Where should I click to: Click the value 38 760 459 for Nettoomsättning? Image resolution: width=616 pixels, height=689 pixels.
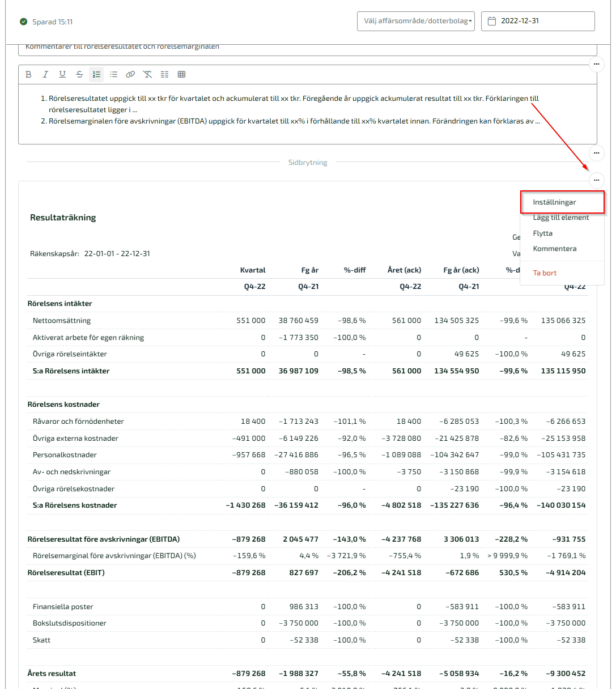pyautogui.click(x=299, y=321)
